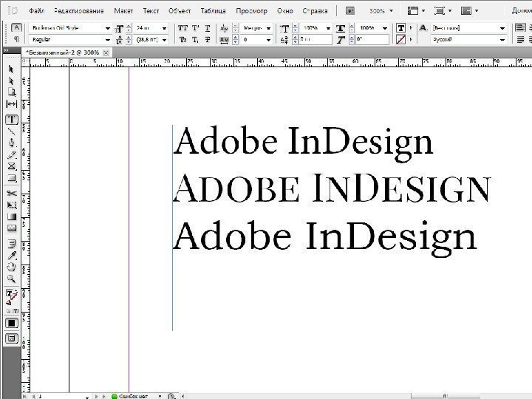Toggle the screen mode button in toolbox
532x399 pixels.
tap(11, 338)
